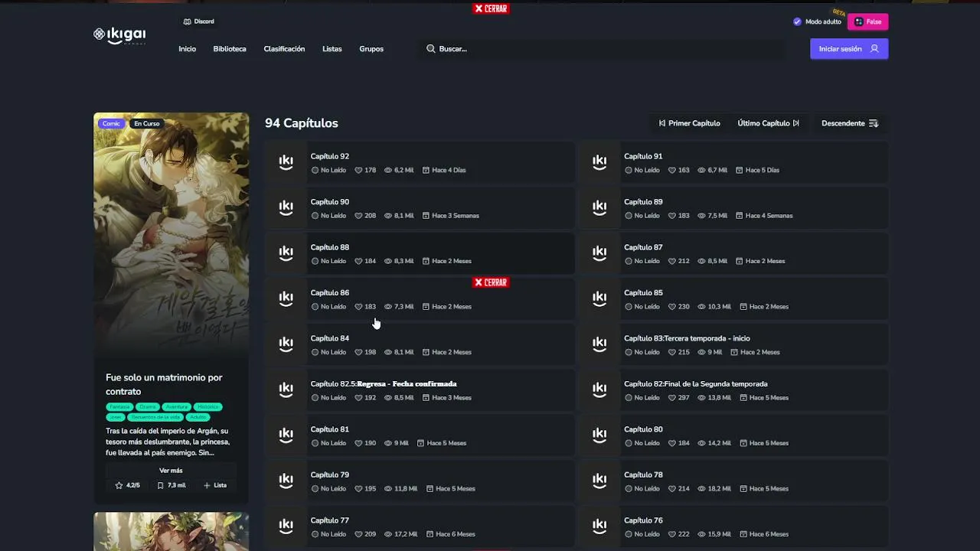Jump to Último Capítulo
980x551 pixels.
click(768, 123)
